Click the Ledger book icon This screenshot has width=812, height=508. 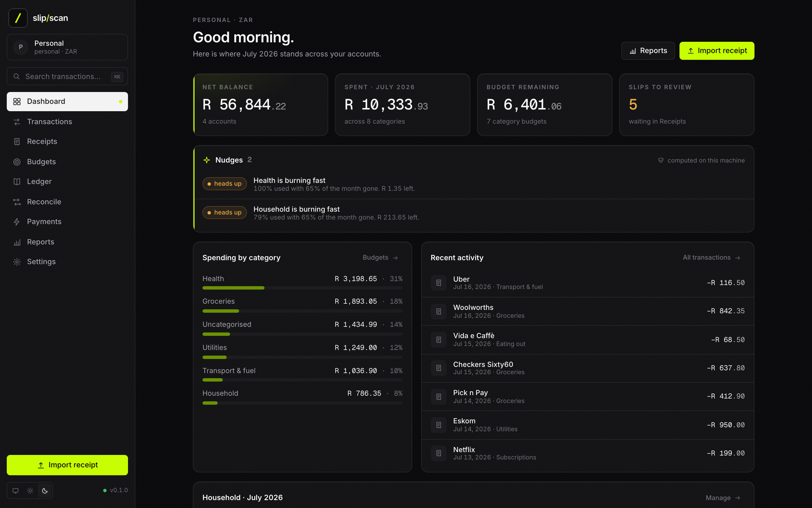(17, 181)
